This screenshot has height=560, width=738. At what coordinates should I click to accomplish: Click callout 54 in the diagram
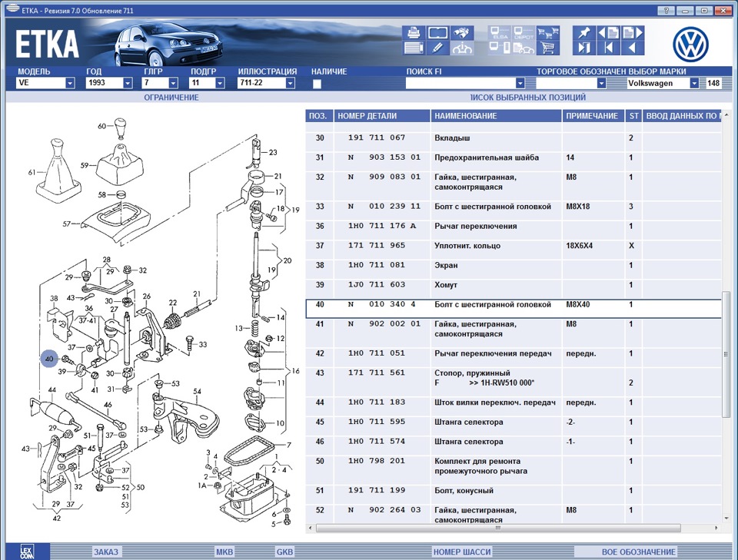pyautogui.click(x=198, y=391)
